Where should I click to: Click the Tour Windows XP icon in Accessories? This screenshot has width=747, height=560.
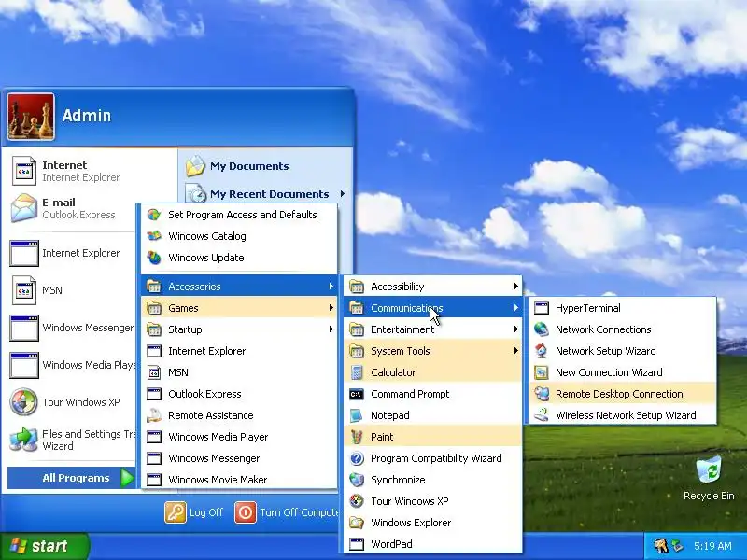(357, 501)
